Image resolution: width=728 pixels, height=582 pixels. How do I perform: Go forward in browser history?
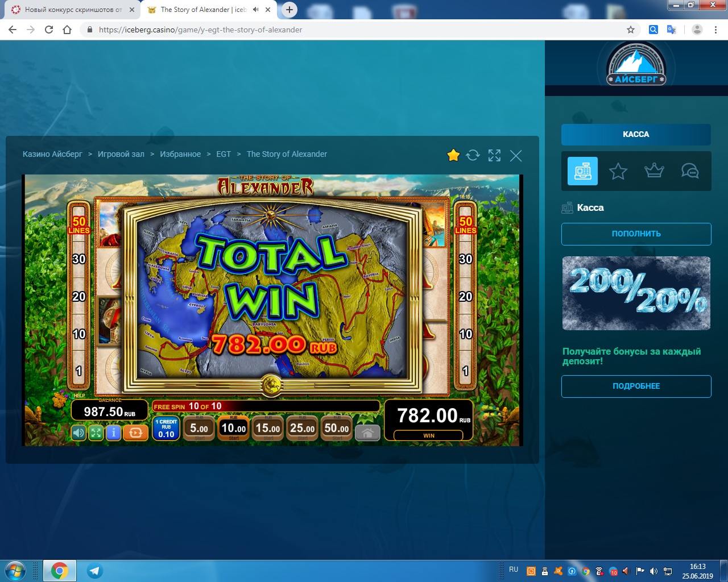tap(31, 30)
